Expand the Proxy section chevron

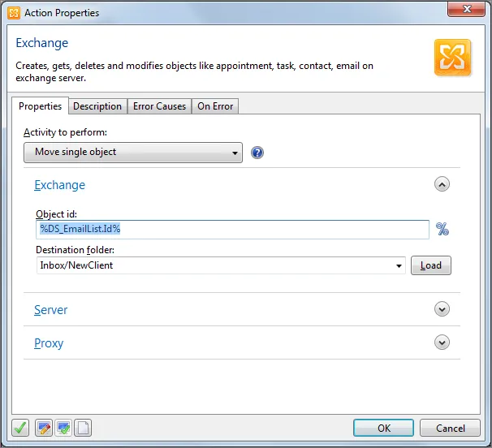coord(442,342)
